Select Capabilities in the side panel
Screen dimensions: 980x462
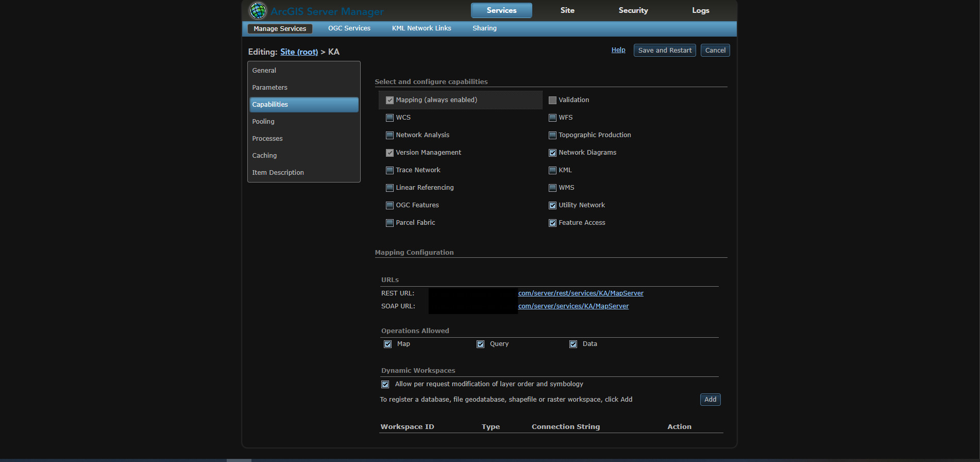[304, 105]
